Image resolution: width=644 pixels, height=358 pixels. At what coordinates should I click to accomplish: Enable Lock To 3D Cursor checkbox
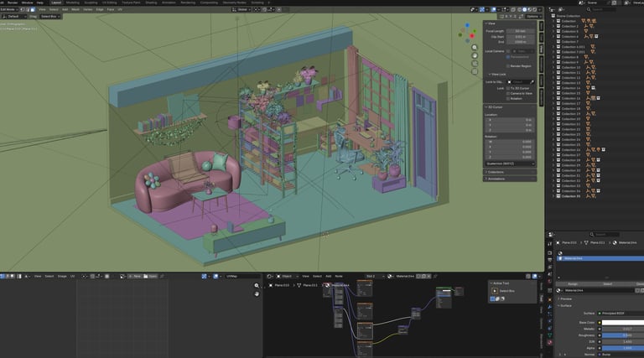tap(508, 88)
